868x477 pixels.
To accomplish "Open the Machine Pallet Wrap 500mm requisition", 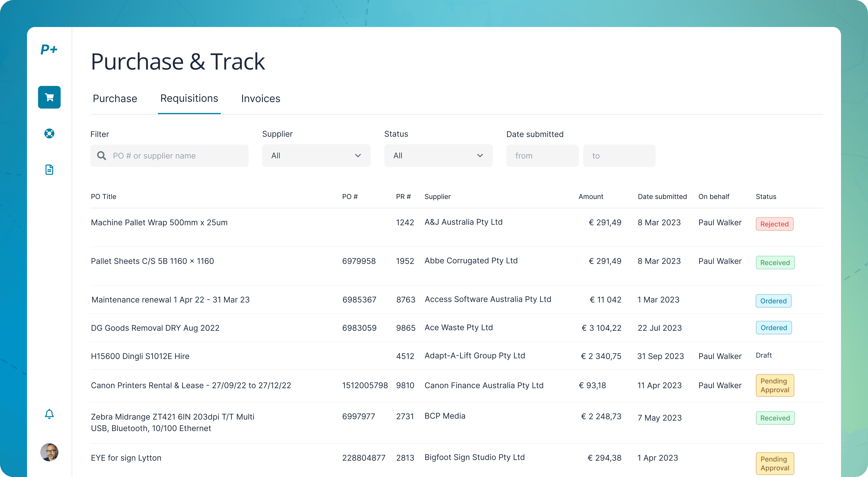I will 159,223.
